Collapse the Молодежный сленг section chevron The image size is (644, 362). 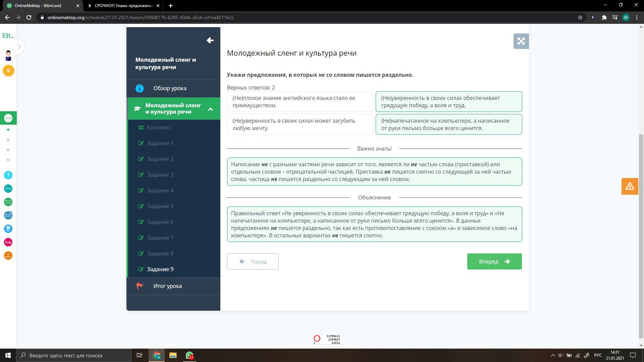click(210, 109)
